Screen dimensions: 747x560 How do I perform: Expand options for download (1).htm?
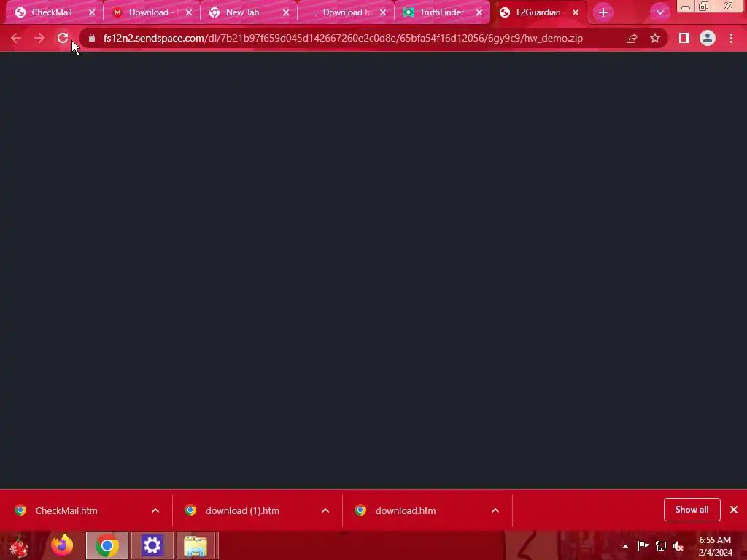[x=325, y=510]
